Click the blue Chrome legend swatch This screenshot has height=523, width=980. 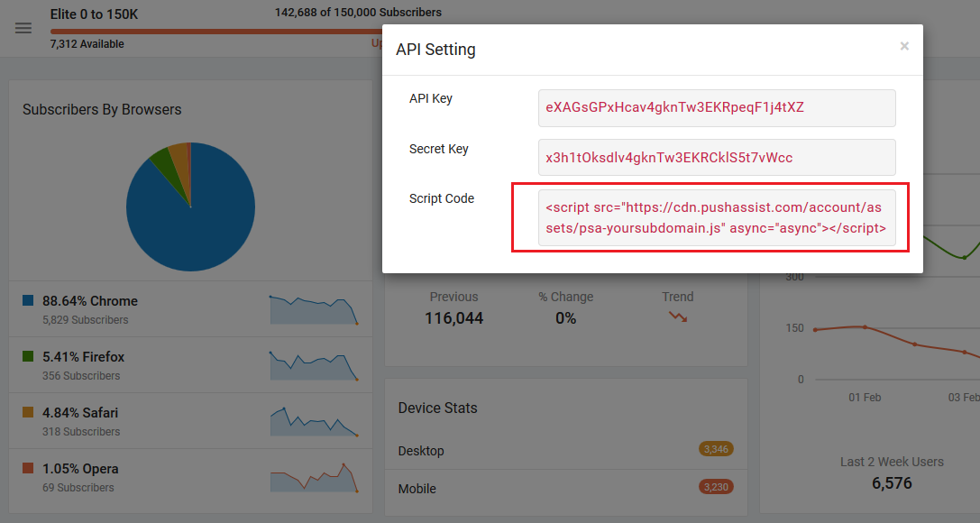[28, 300]
